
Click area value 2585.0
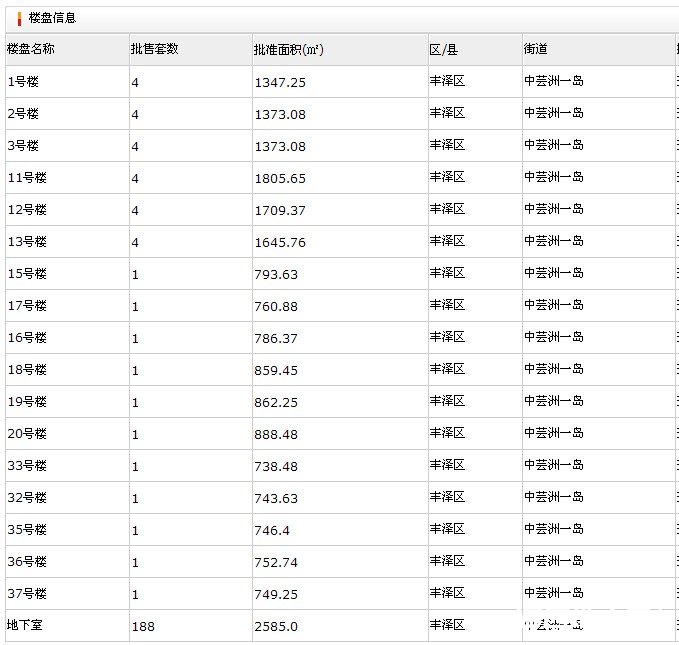[x=276, y=626]
